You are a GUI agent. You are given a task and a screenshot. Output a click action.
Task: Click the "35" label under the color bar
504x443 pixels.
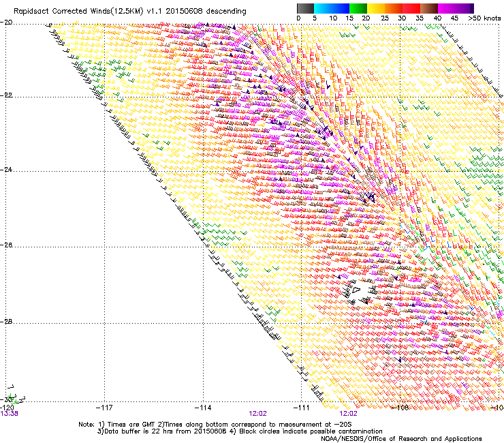click(420, 18)
